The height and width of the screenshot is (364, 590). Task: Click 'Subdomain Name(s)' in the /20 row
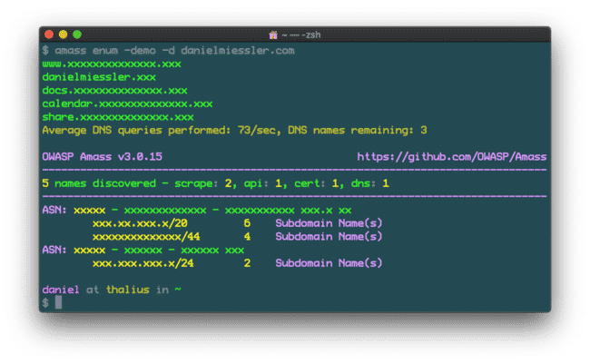click(329, 223)
